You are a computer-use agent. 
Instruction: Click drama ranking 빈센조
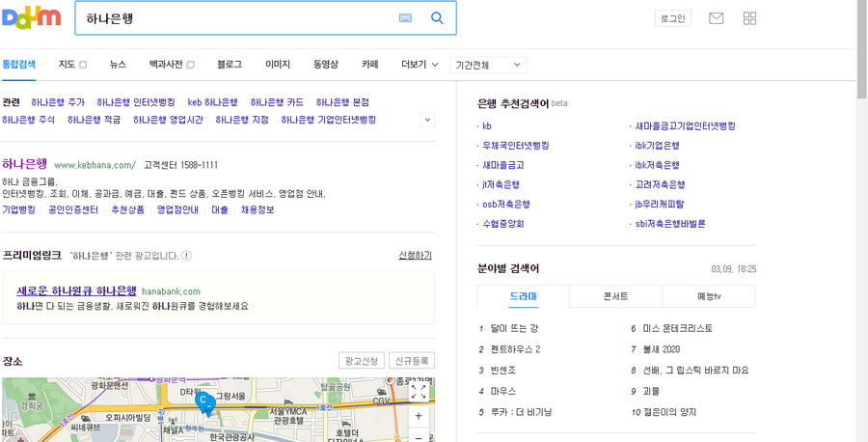tap(503, 370)
